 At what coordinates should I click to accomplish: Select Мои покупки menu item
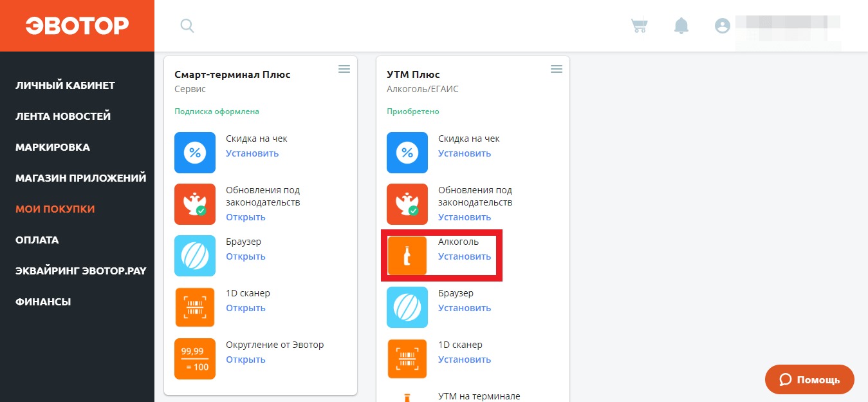pos(55,209)
